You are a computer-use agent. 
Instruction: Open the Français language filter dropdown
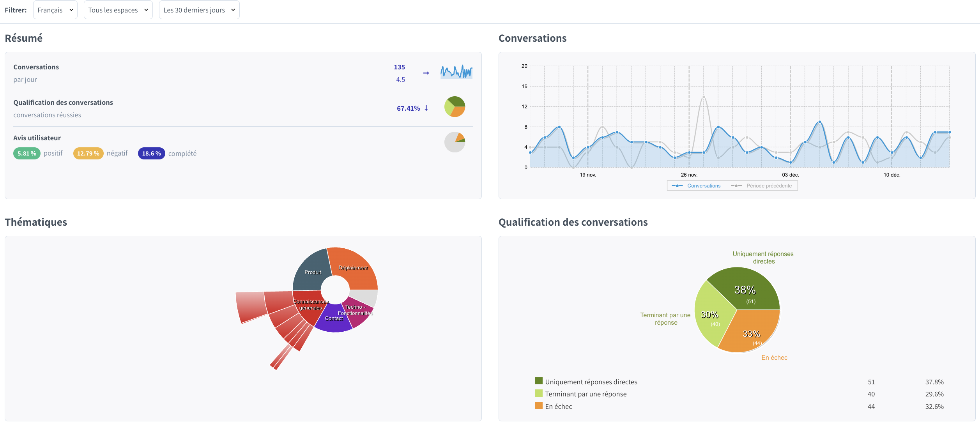click(55, 10)
